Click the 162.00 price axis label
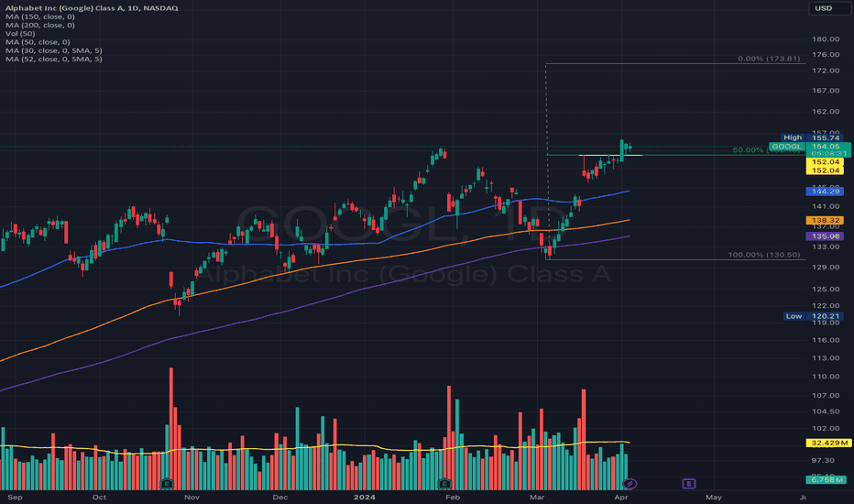The height and width of the screenshot is (504, 854). click(x=826, y=112)
